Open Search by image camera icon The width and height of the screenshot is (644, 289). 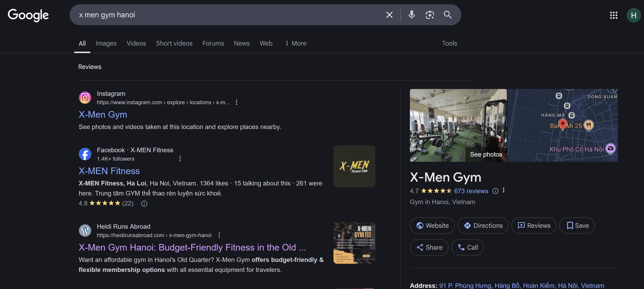[x=430, y=15]
